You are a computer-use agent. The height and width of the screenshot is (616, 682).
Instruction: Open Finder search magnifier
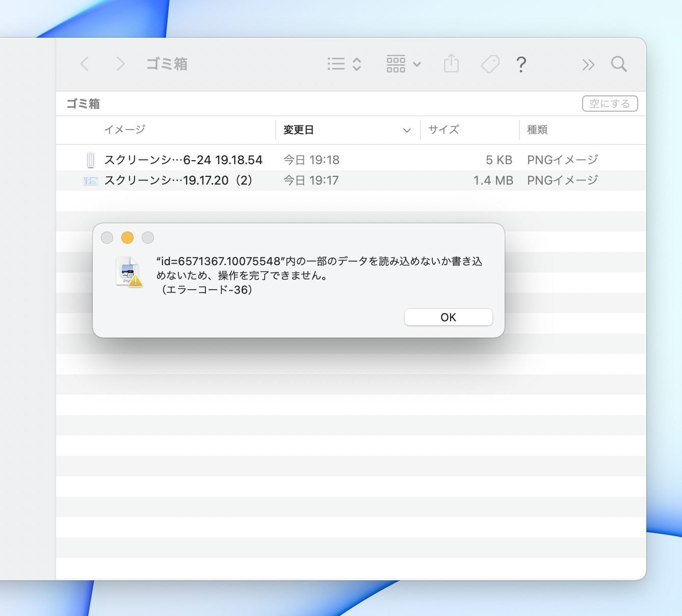[x=619, y=64]
